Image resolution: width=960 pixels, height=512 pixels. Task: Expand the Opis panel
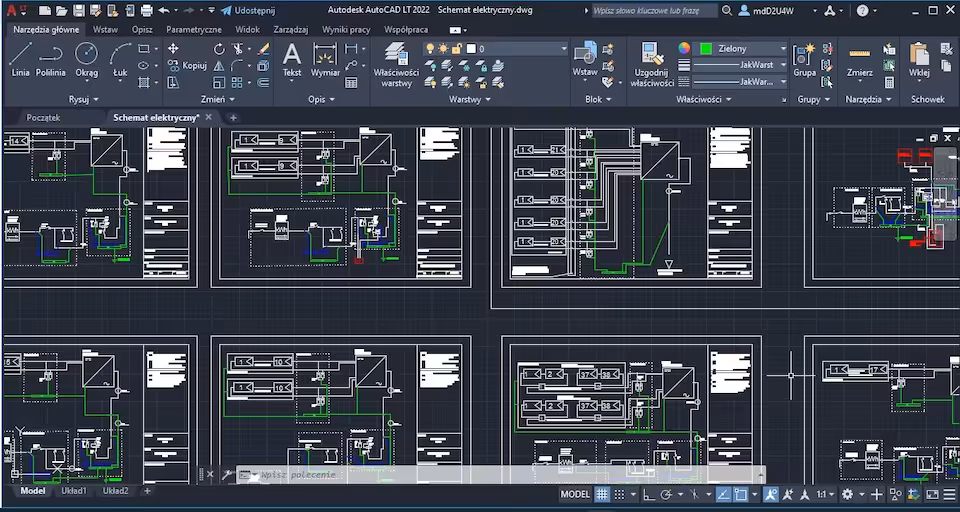coord(321,99)
